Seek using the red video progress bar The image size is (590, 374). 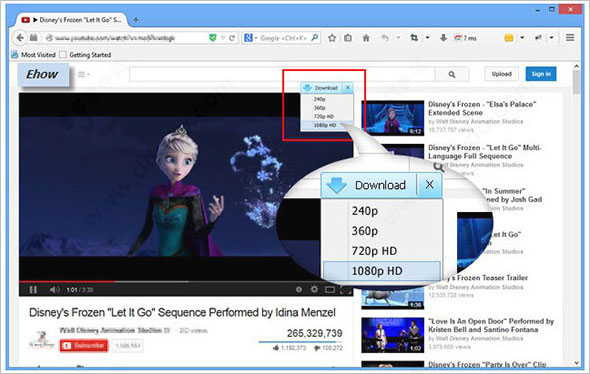point(186,281)
